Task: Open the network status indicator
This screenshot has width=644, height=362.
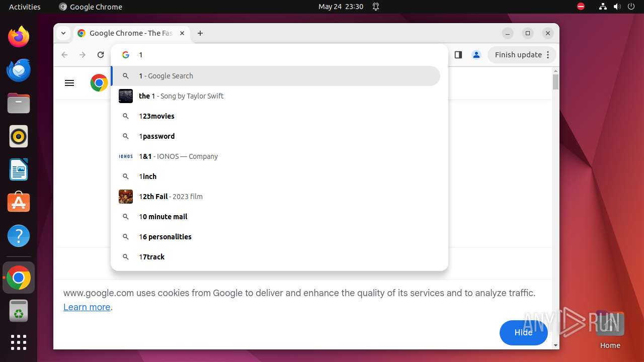Action: click(x=603, y=7)
